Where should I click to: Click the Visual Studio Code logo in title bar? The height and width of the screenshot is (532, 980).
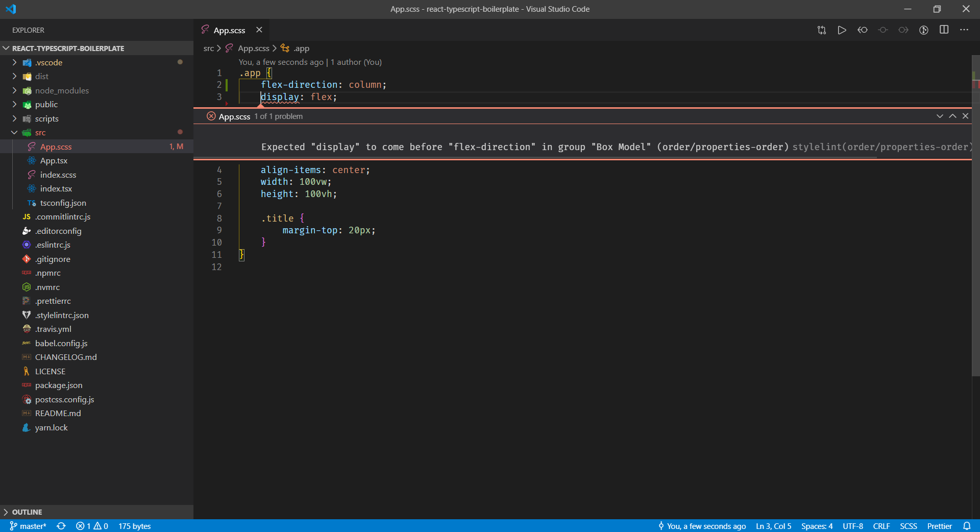[11, 9]
